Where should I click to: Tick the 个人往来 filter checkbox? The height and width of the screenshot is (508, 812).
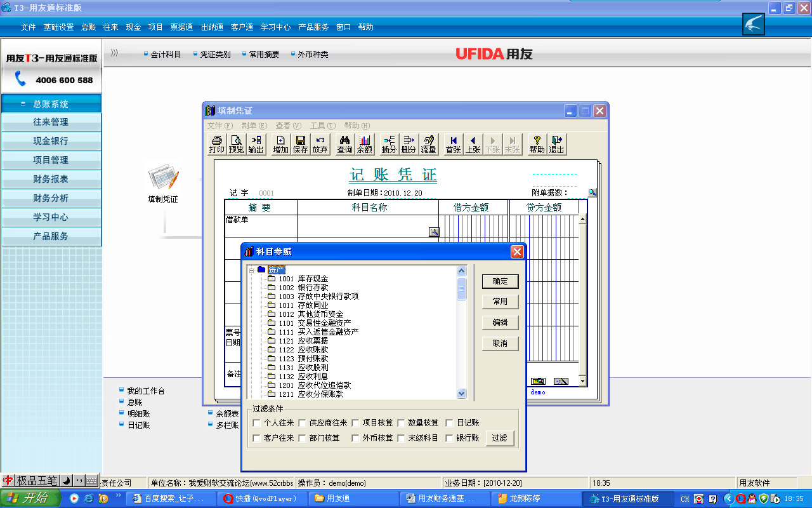click(256, 423)
